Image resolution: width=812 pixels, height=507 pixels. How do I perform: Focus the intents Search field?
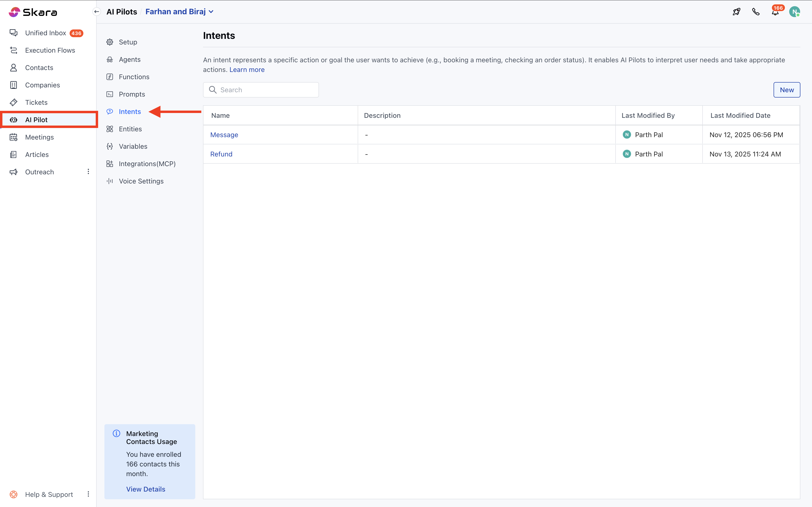pyautogui.click(x=265, y=90)
